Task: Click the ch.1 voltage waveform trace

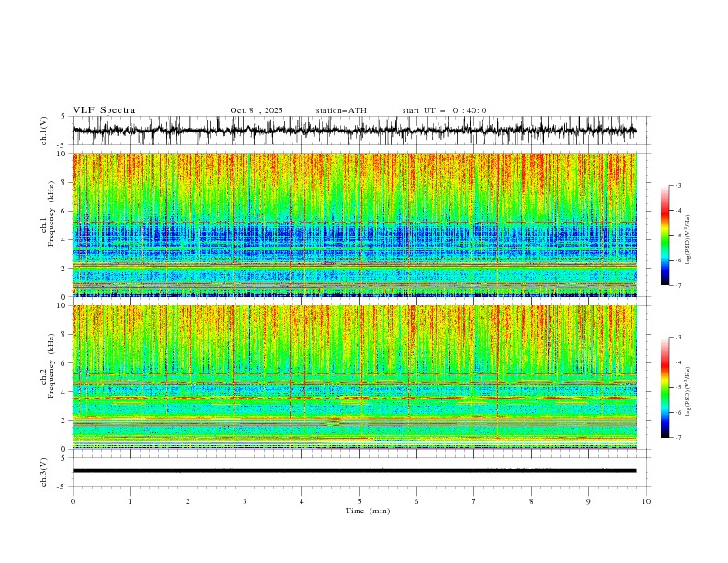Action: pos(354,131)
